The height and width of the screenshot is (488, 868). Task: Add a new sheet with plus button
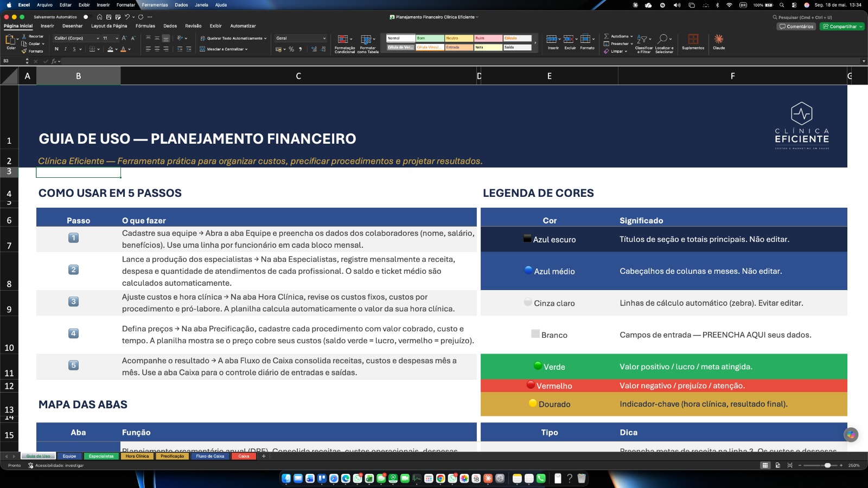(x=264, y=456)
